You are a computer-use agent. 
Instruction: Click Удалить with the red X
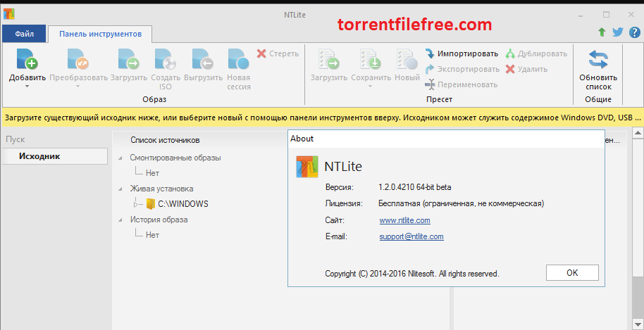click(x=526, y=69)
